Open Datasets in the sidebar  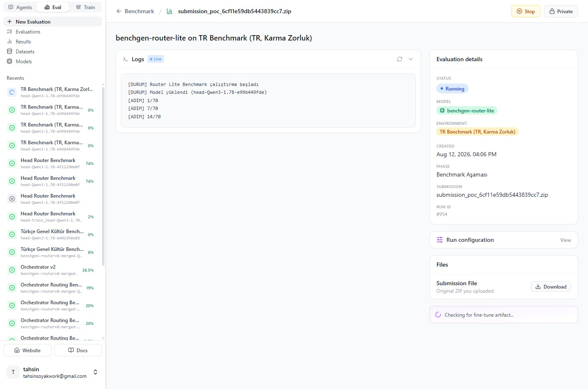(52, 51)
